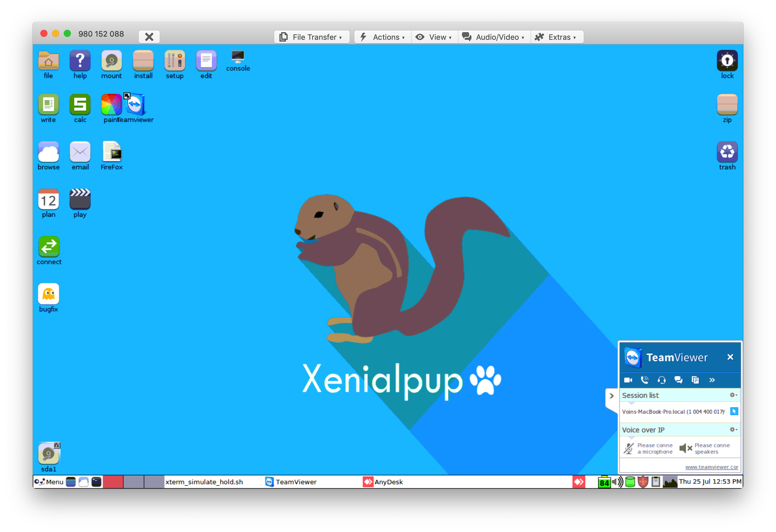Toggle the muted speakers in Voice over IP
The height and width of the screenshot is (532, 776).
coord(685,448)
